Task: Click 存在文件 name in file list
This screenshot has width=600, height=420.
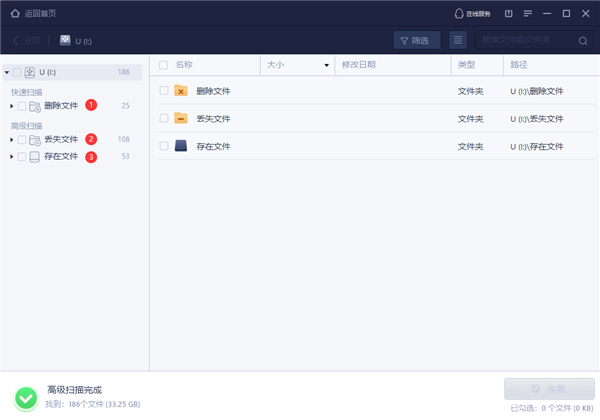Action: tap(214, 146)
